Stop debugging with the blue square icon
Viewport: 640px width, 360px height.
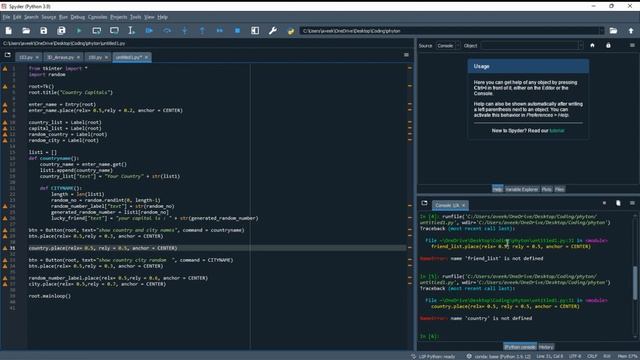(x=237, y=31)
